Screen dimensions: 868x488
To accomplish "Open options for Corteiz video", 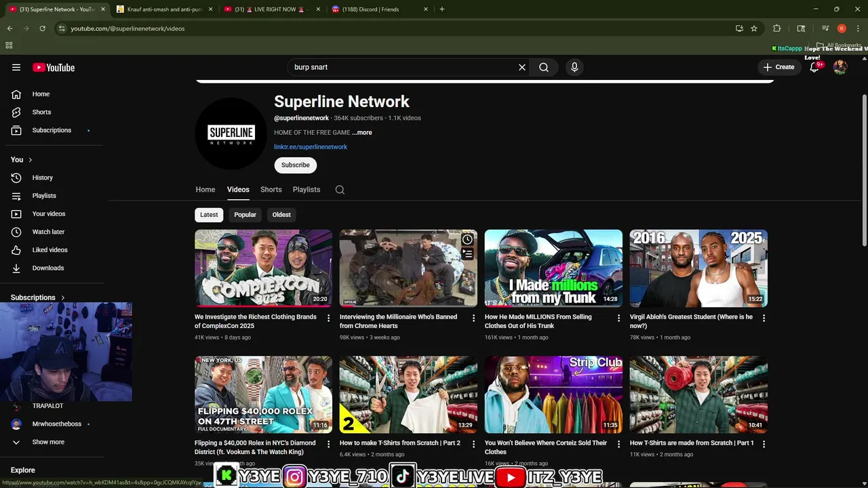I will [x=618, y=444].
